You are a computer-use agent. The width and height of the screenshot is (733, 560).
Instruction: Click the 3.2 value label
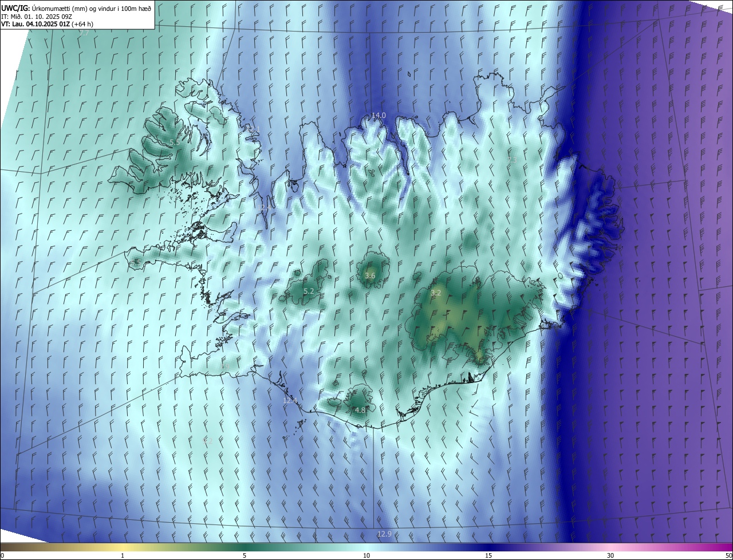436,293
